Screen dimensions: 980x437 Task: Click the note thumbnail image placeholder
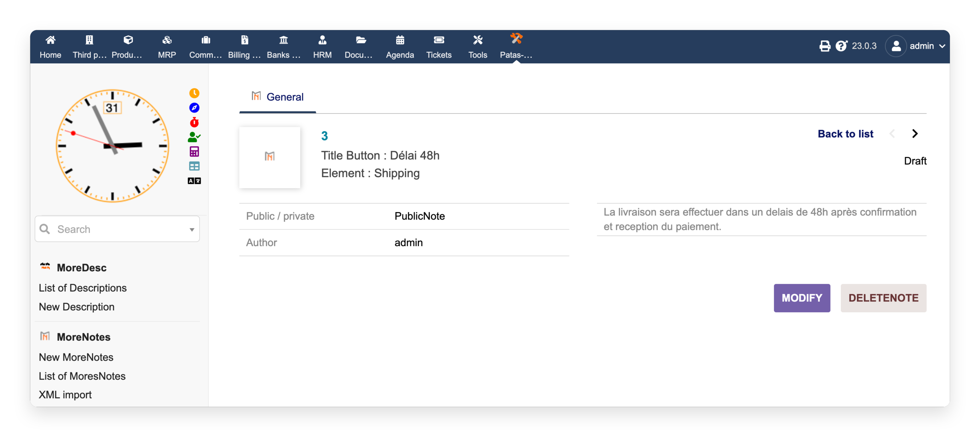coord(269,157)
